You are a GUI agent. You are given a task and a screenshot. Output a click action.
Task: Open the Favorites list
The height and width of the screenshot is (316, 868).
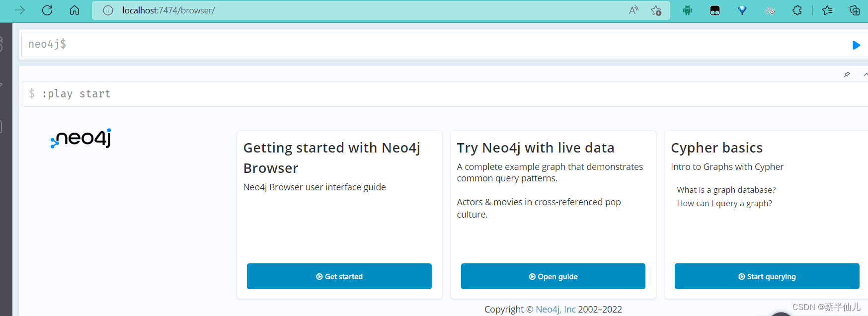827,10
